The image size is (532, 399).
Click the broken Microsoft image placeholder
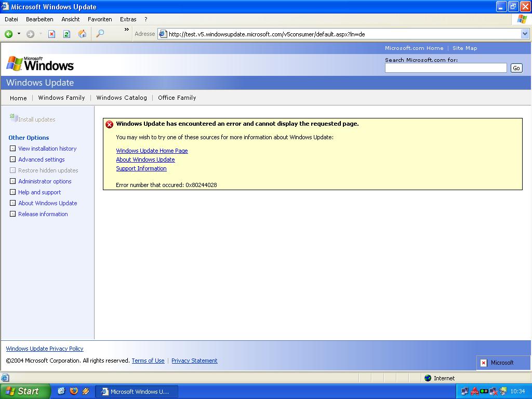coord(503,363)
